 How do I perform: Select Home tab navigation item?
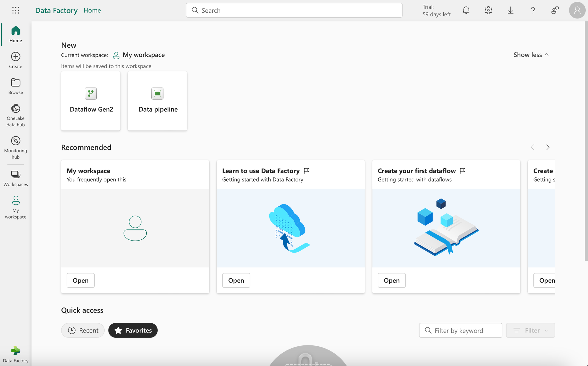[16, 34]
